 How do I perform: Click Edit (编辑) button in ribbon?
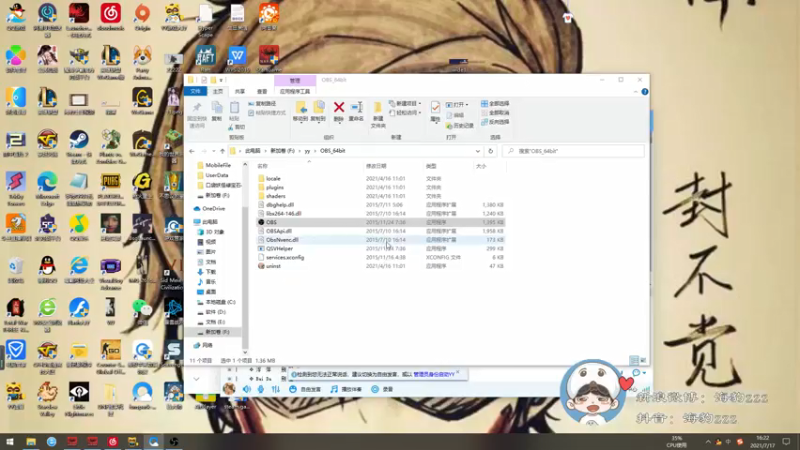coord(455,115)
